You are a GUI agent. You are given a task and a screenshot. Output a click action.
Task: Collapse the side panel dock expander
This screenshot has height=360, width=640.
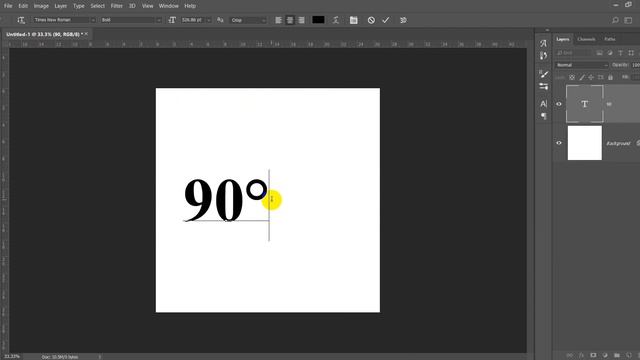point(547,30)
